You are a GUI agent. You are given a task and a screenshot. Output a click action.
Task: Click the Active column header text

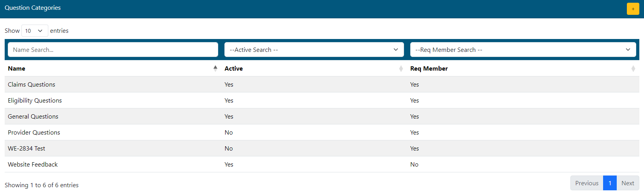coord(233,69)
